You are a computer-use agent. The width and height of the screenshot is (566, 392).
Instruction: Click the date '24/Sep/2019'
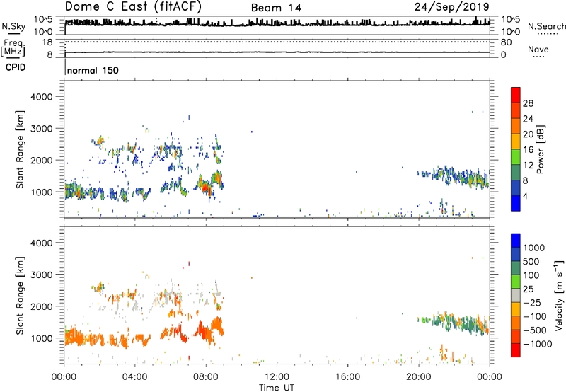[x=452, y=6]
